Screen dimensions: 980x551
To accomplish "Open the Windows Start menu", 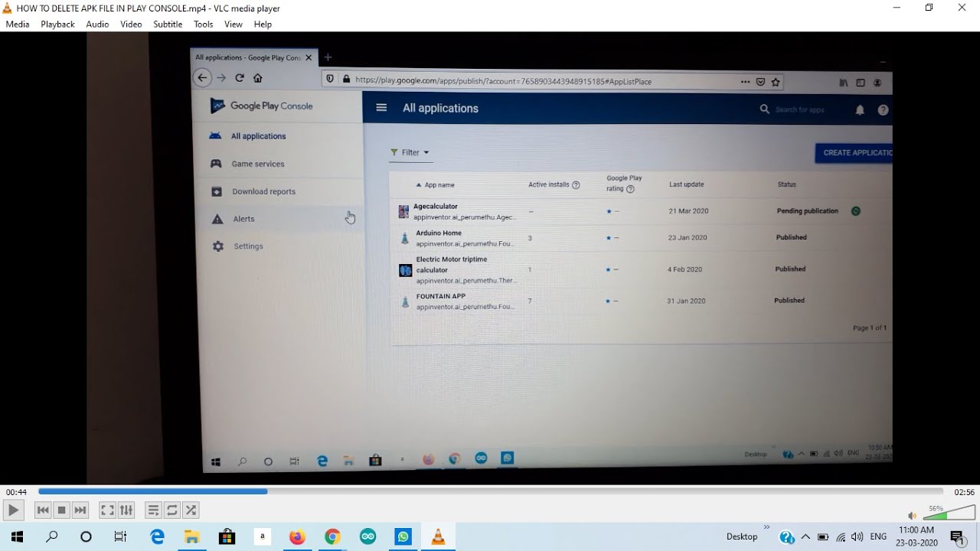I will (x=17, y=536).
